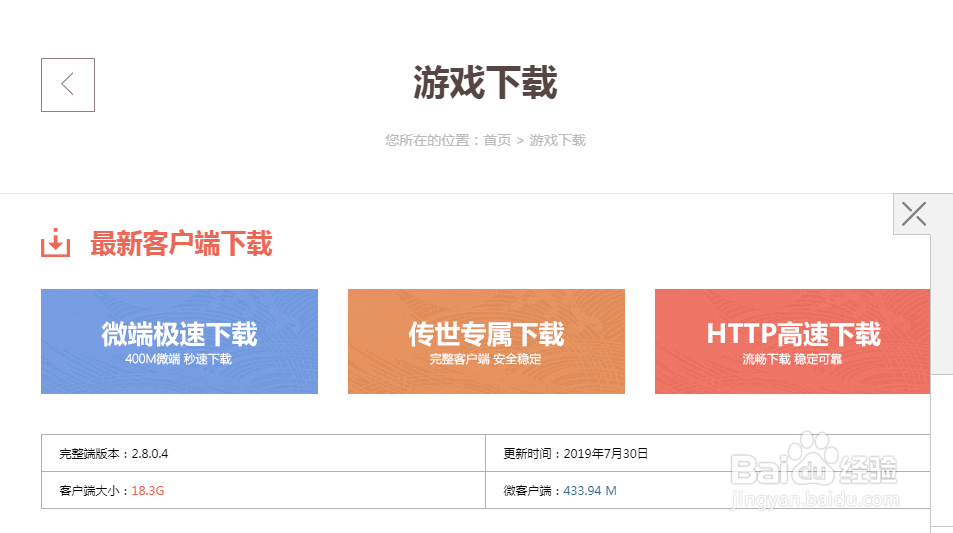
Task: Select the HTTP高速下载 button
Action: (792, 341)
